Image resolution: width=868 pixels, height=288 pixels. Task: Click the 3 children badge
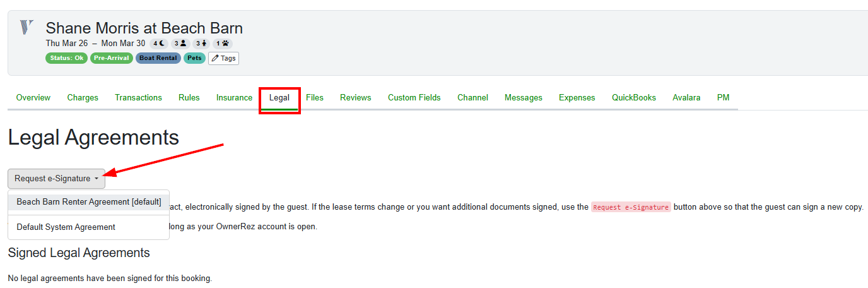click(x=201, y=44)
